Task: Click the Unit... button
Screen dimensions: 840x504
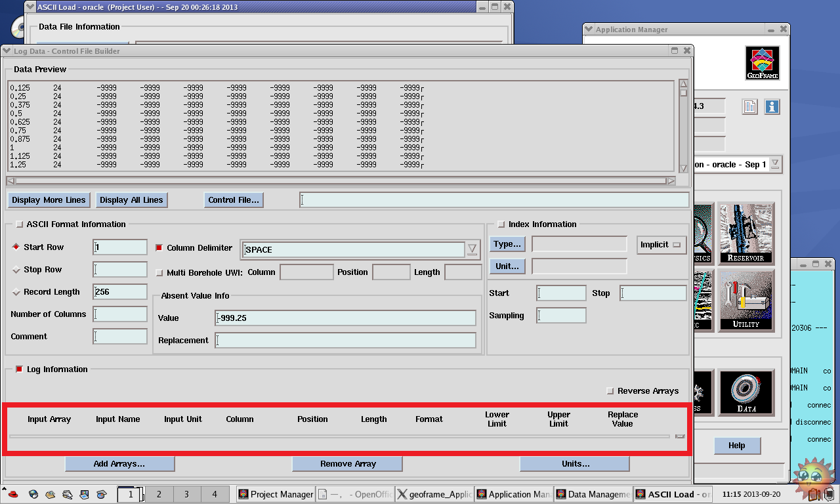Action: [x=507, y=266]
